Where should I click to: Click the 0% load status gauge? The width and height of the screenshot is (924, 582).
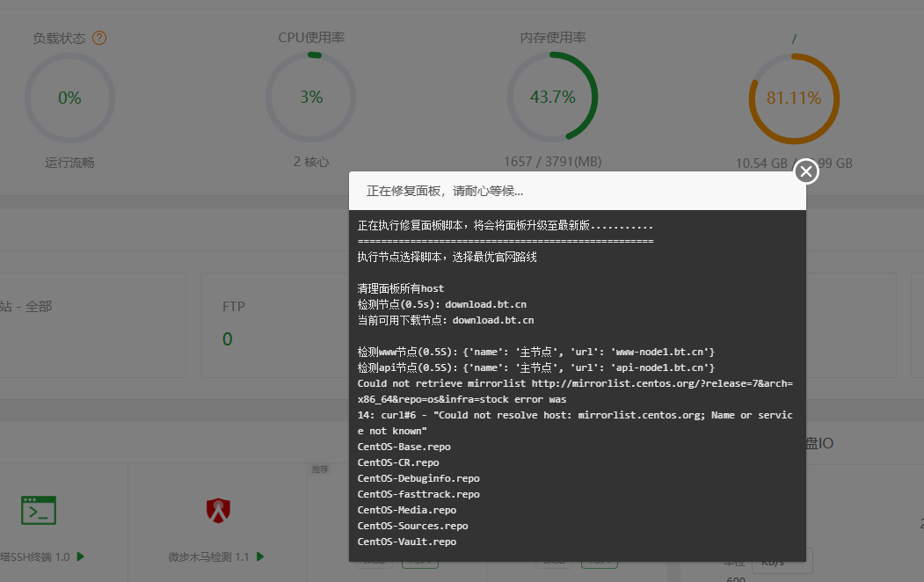point(69,98)
